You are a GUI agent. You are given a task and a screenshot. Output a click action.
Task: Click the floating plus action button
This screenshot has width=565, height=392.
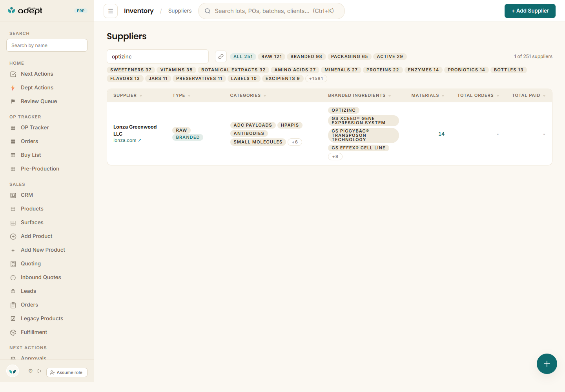(547, 364)
